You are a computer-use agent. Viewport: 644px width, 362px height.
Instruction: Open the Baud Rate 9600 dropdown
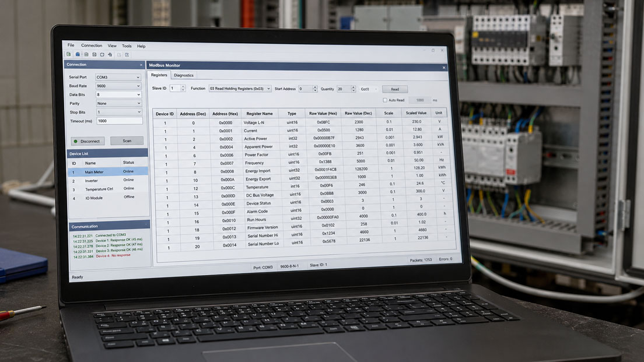click(x=118, y=86)
